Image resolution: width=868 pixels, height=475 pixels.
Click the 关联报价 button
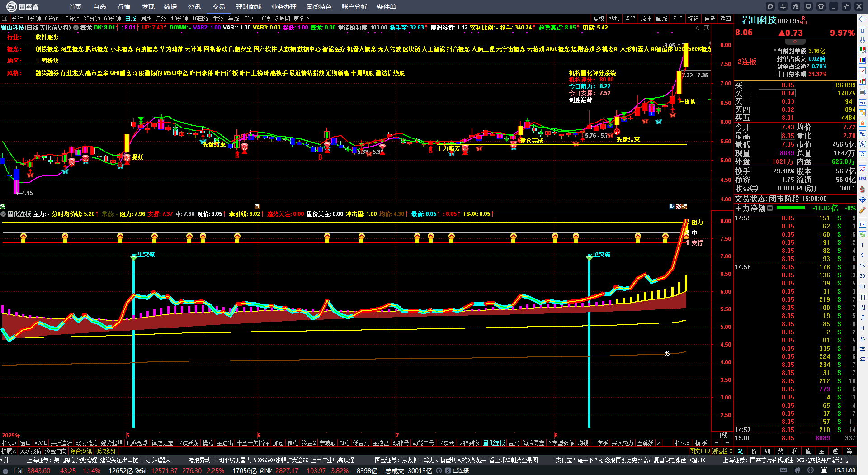point(30,451)
